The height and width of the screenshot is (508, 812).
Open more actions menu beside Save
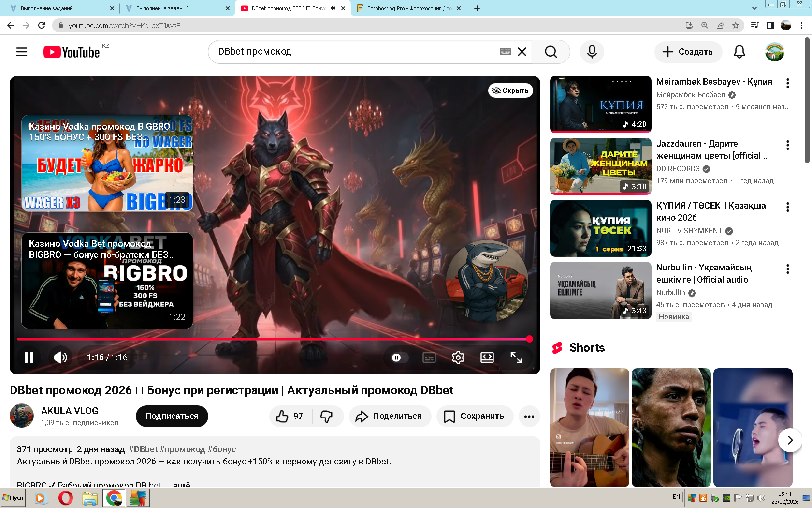(x=529, y=416)
